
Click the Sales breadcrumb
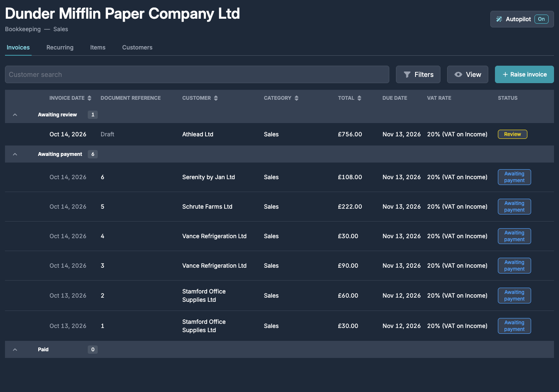click(61, 29)
